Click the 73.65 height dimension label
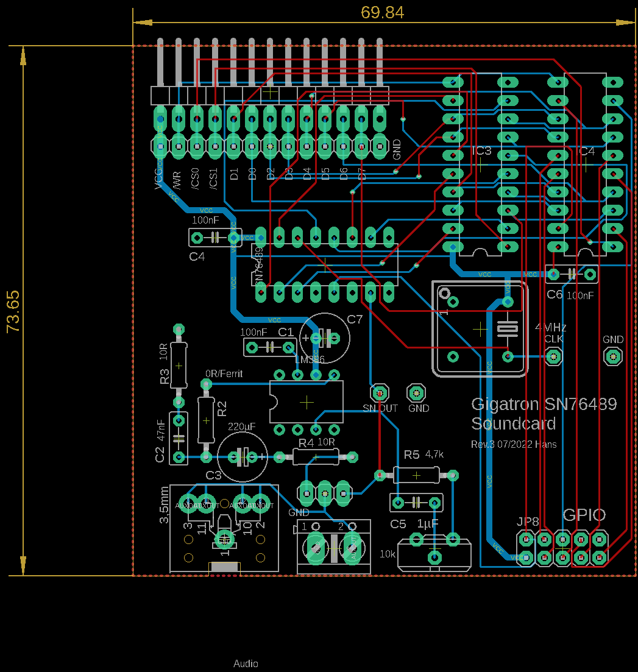Viewport: 638px width, 672px height. tap(13, 311)
